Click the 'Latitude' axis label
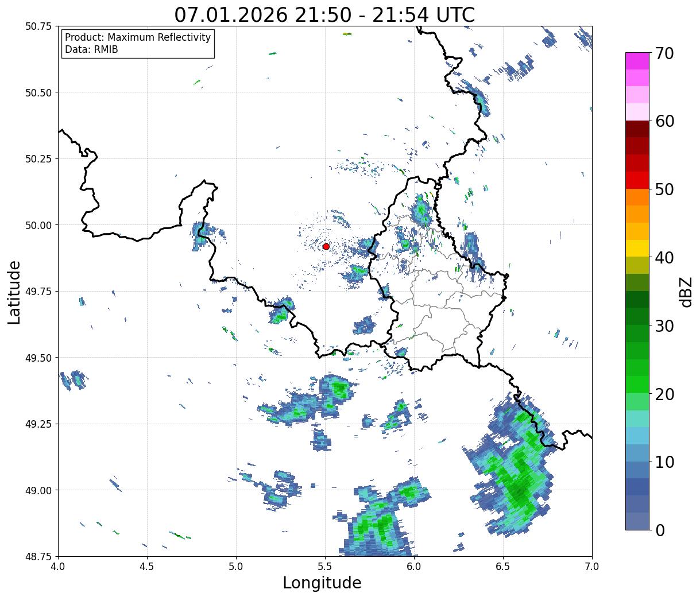This screenshot has width=700, height=597. [14, 292]
